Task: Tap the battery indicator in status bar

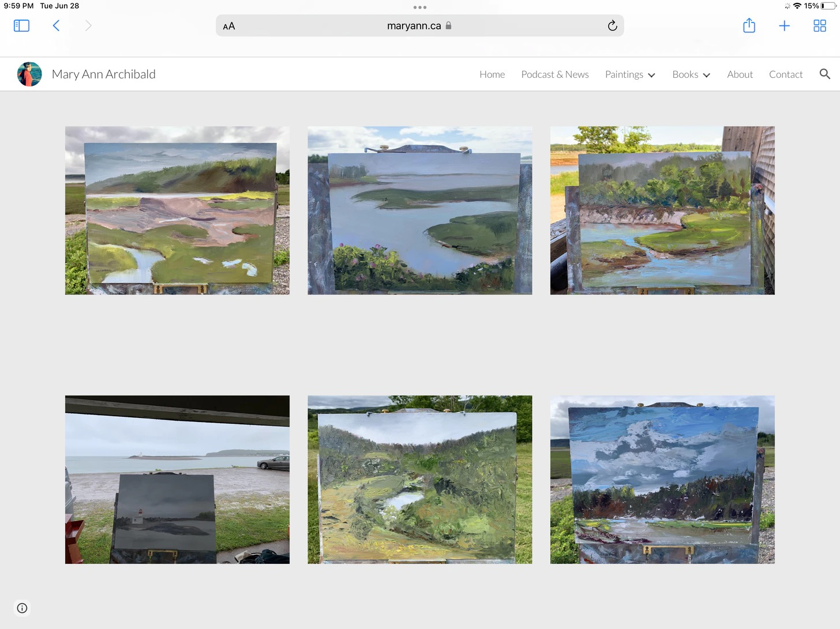Action: tap(828, 6)
